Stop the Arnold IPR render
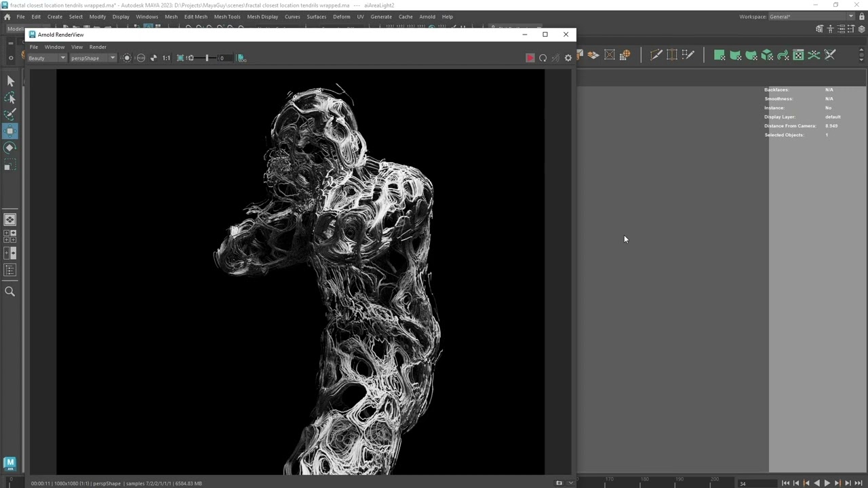The width and height of the screenshot is (868, 488). point(530,58)
